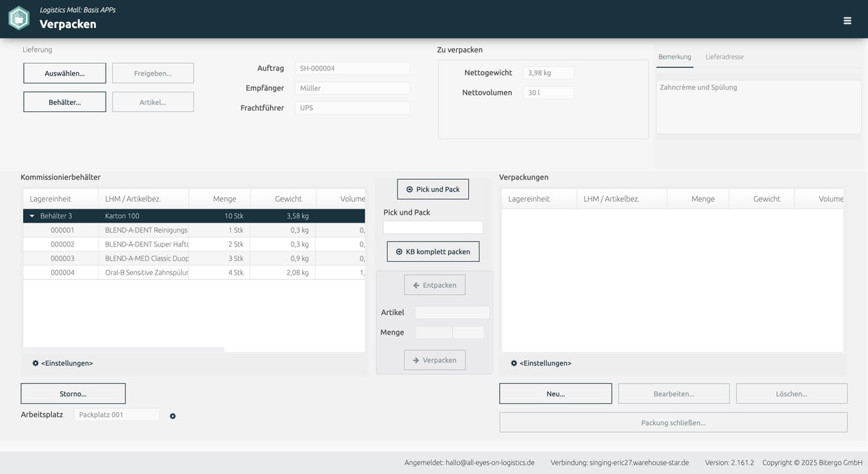Sort Kommissionierbehälter by Menge column header
868x474 pixels.
[x=220, y=199]
